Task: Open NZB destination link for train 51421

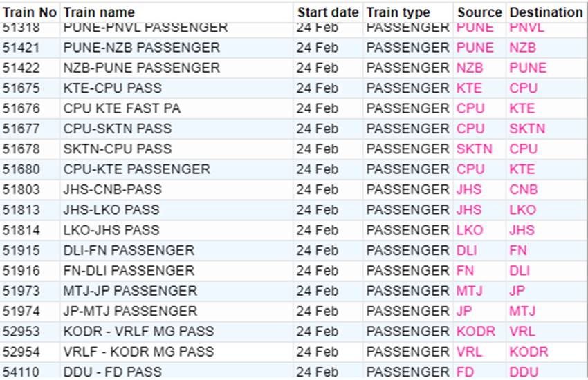Action: coord(522,48)
